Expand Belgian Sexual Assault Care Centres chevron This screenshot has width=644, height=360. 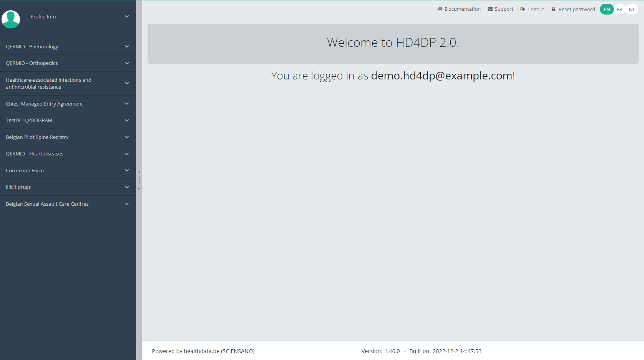click(x=127, y=204)
